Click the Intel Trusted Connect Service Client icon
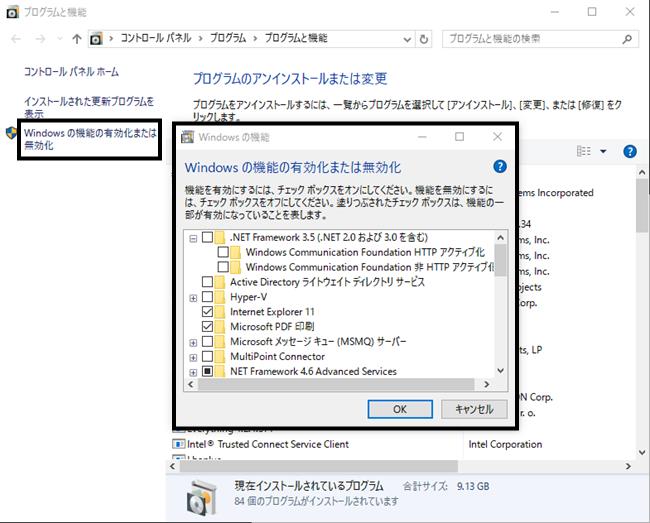The height and width of the screenshot is (523, 650). (x=179, y=444)
